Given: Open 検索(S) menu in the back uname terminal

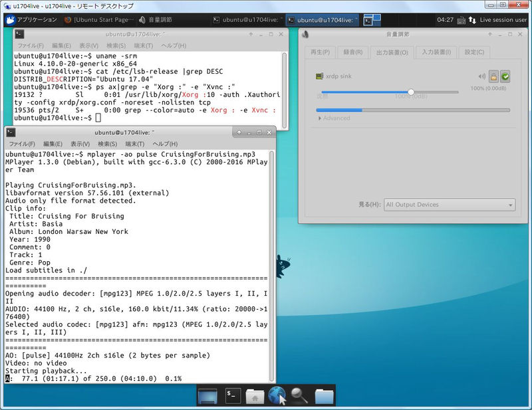Looking at the screenshot, I should (116, 45).
